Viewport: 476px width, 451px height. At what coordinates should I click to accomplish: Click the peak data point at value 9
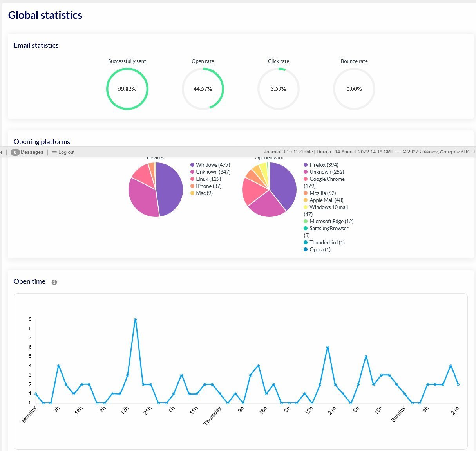[135, 319]
